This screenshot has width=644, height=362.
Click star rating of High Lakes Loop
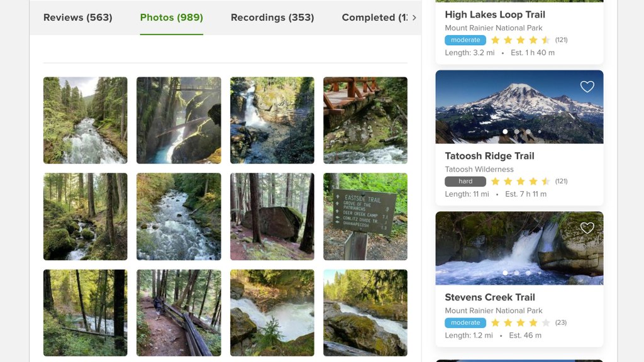pos(520,40)
